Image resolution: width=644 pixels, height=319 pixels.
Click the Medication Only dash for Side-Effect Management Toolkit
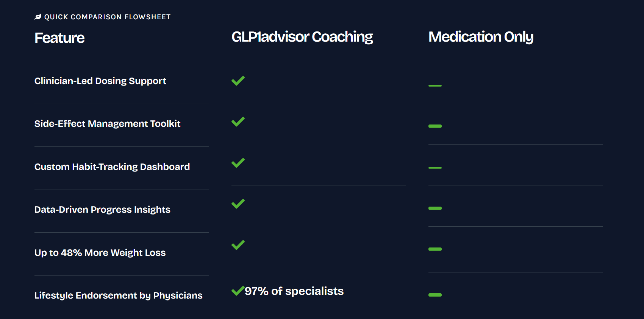coord(435,126)
